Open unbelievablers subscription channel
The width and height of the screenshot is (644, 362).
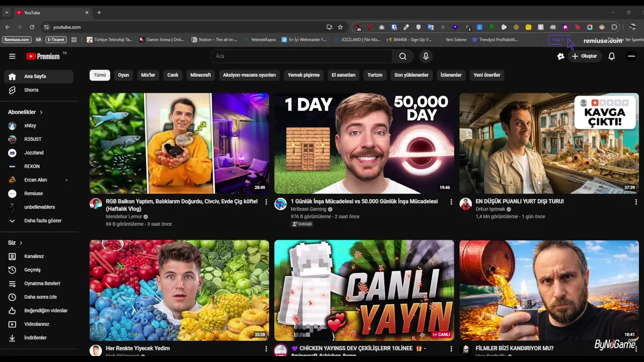[39, 207]
